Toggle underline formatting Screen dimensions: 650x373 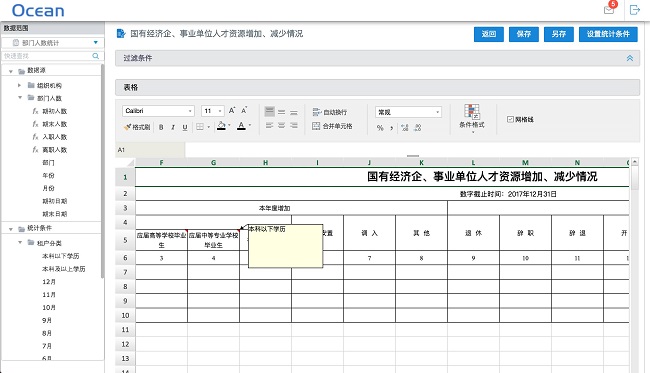point(185,127)
